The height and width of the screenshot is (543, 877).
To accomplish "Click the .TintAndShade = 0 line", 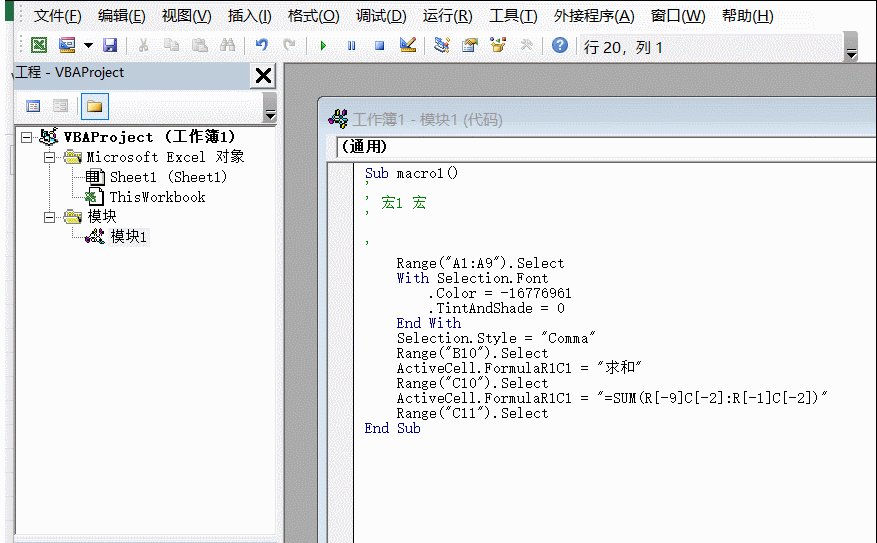I will pyautogui.click(x=496, y=308).
